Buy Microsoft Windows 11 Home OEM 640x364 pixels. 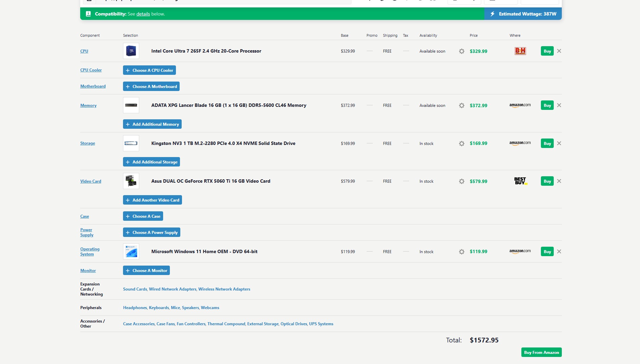pos(547,251)
